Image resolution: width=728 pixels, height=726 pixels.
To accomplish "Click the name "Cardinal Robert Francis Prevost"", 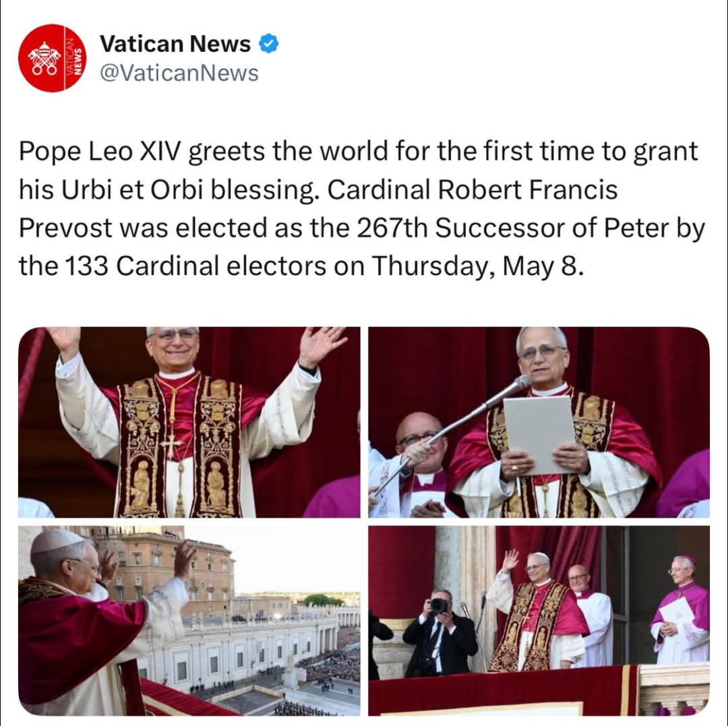I will 318,208.
